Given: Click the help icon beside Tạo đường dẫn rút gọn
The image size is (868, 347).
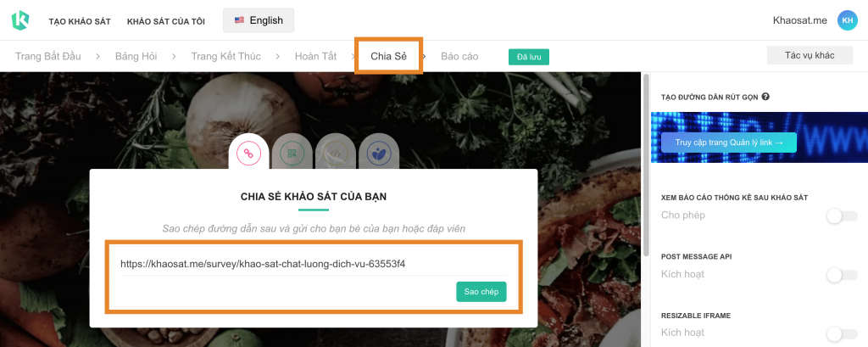Looking at the screenshot, I should tap(765, 97).
